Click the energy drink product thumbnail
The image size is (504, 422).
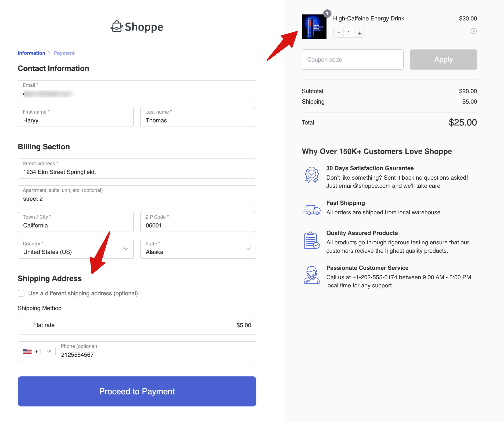tap(314, 27)
